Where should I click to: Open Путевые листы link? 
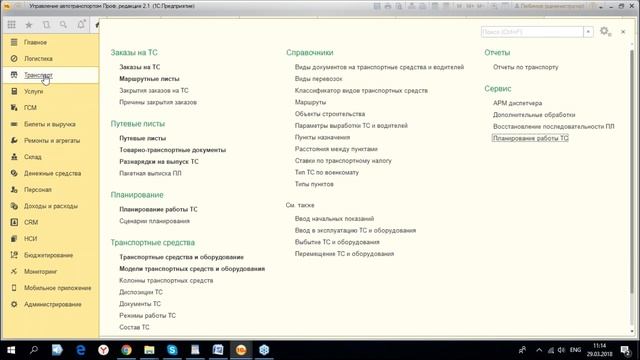[x=142, y=138]
